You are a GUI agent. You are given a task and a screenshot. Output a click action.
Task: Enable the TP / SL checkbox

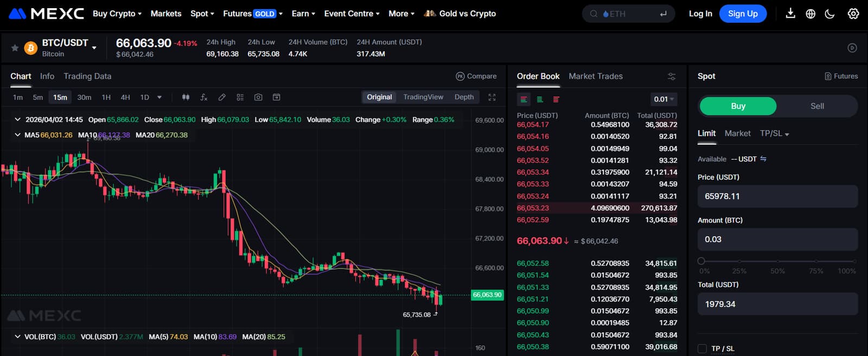(702, 348)
